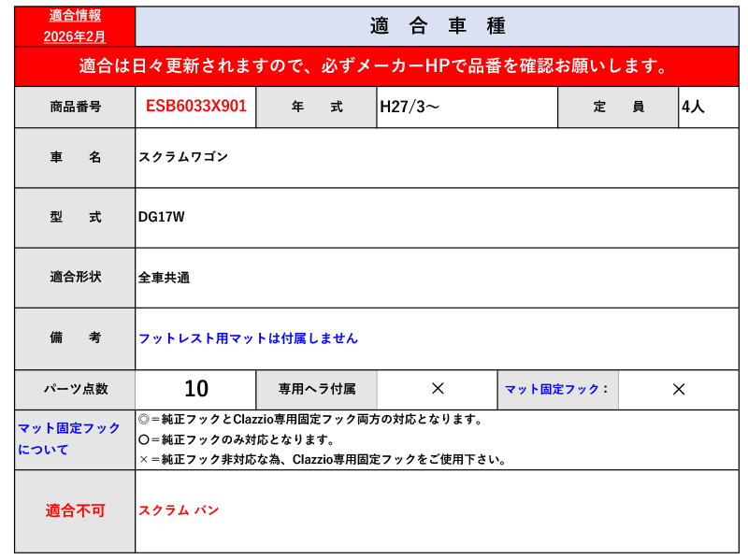Viewport: 748px width, 560px height.
Task: Click the × mark beside 専用ヘラ付属
Action: point(437,389)
